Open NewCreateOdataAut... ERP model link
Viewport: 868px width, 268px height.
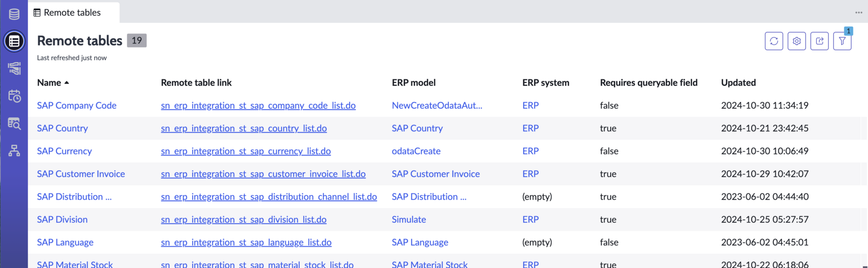(437, 105)
